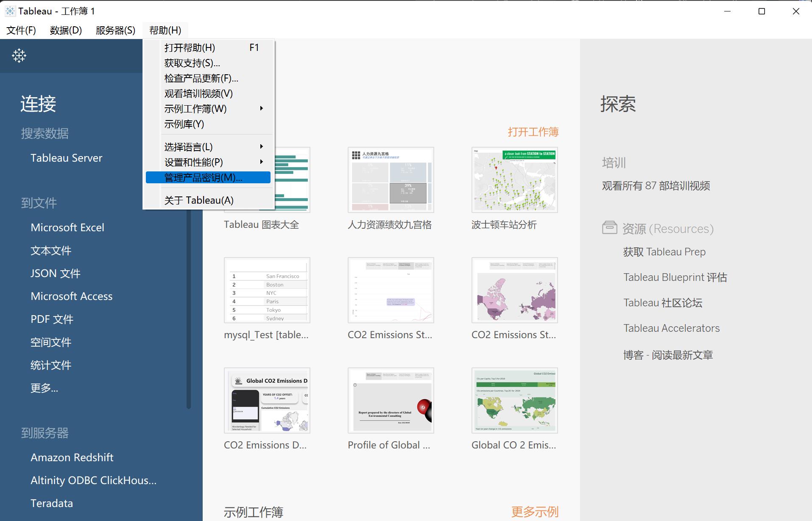
Task: Connect to Teradata server
Action: point(52,503)
